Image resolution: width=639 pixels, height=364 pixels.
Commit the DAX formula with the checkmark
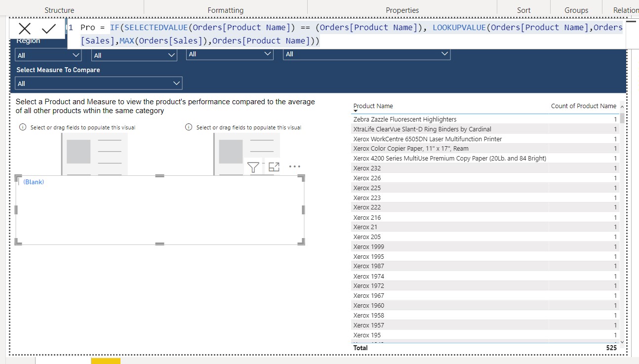[49, 29]
